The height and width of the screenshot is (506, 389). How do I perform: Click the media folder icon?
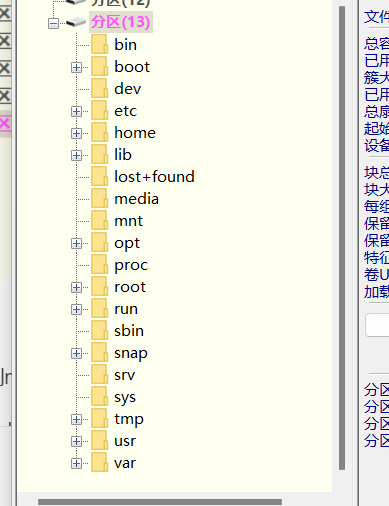pos(100,198)
